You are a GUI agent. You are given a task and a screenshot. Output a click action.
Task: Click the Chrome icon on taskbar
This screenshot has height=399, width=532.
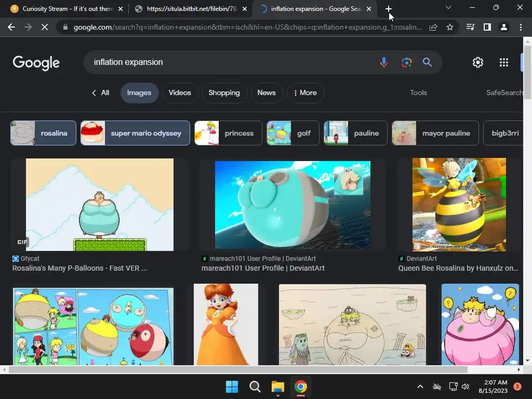click(x=301, y=387)
